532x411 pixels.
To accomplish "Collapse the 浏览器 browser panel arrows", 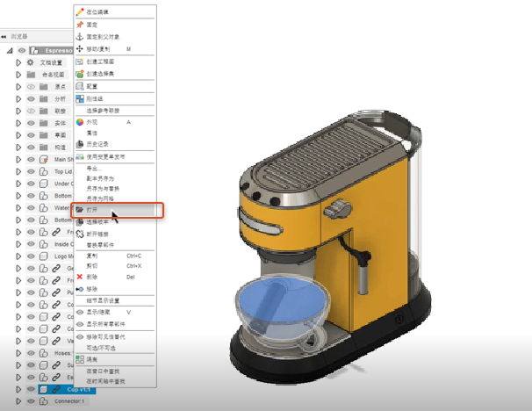I will point(4,37).
